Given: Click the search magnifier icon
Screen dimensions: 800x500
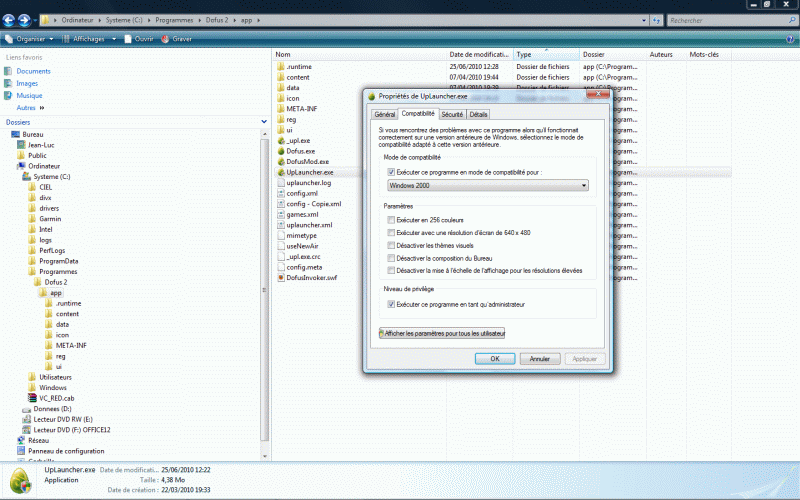Looking at the screenshot, I should point(792,20).
